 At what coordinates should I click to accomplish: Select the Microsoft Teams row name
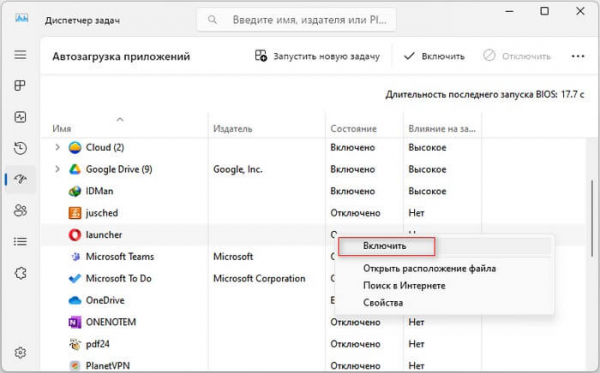click(120, 256)
